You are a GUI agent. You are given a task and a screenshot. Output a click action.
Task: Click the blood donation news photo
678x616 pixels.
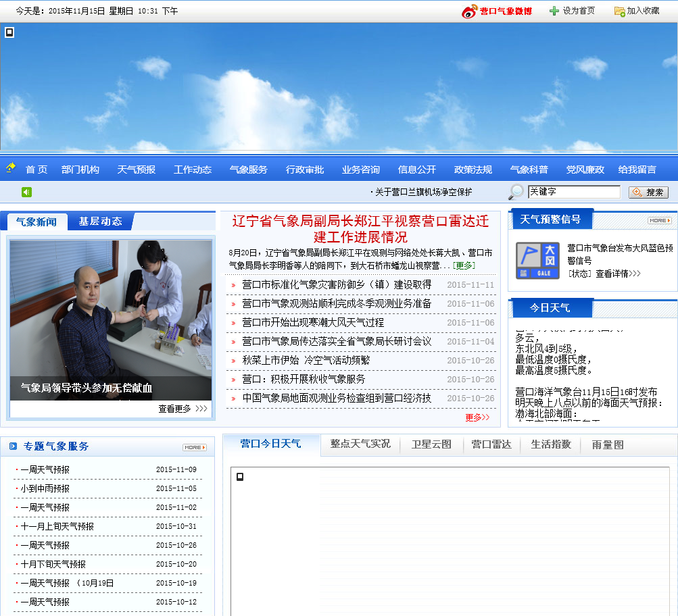point(111,320)
